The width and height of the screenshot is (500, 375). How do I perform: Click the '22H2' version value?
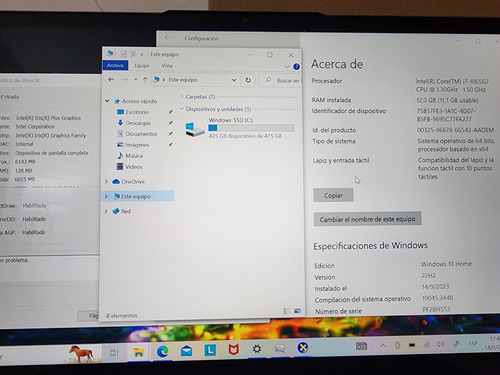[428, 275]
